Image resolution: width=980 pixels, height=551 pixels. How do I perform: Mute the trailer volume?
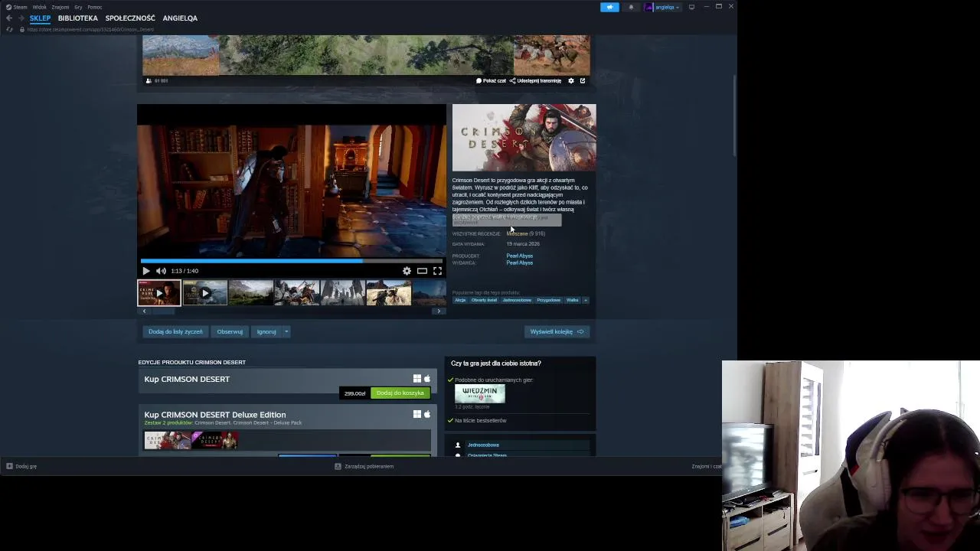[161, 271]
